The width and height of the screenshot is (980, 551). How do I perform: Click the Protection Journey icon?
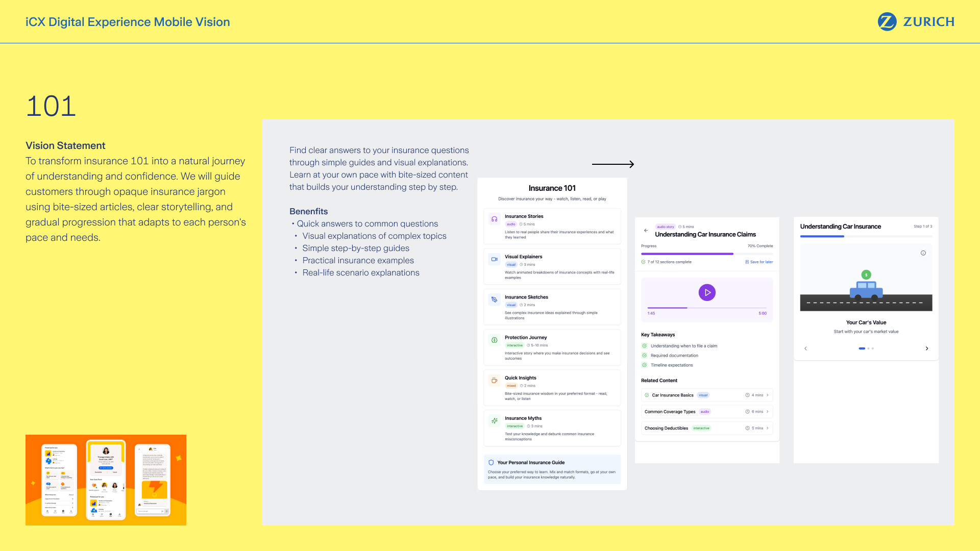point(494,340)
